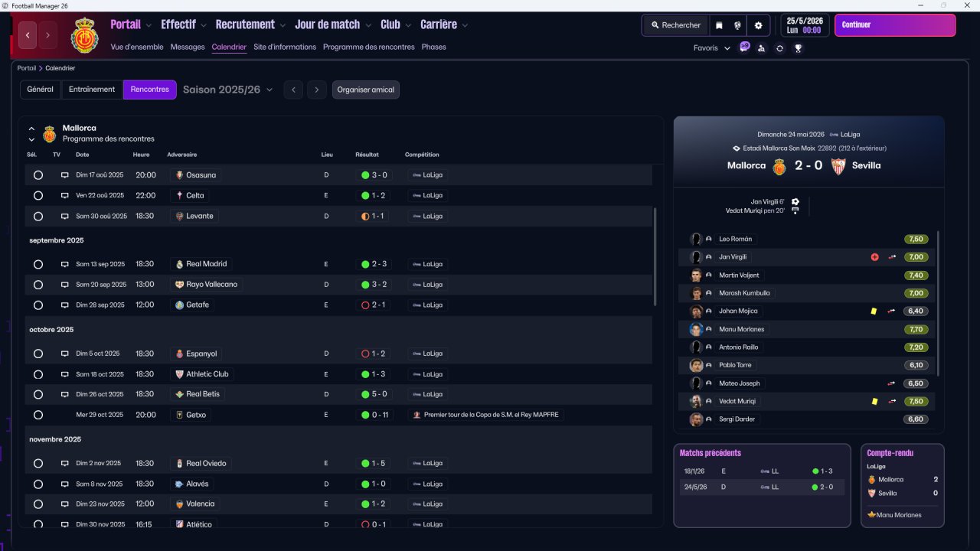This screenshot has width=980, height=551.
Task: Switch to the Vue d'ensemble tab
Action: click(137, 47)
